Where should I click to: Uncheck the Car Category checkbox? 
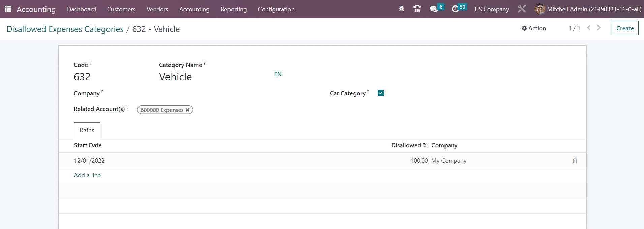click(381, 93)
